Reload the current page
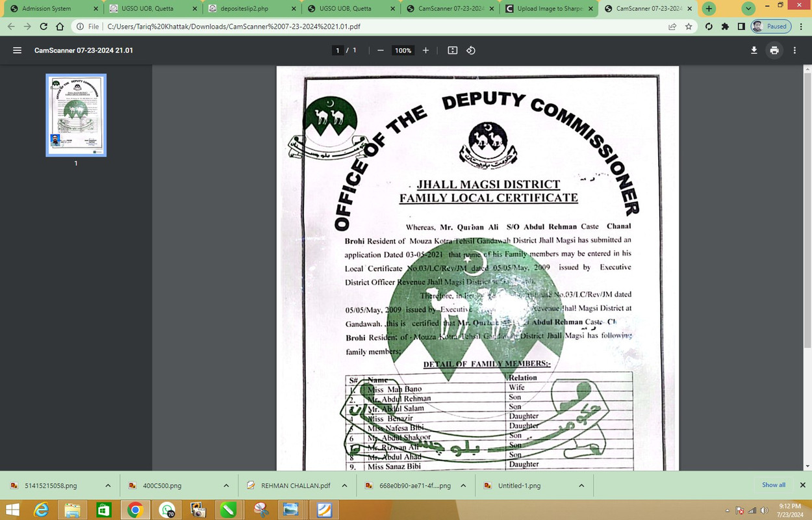812x520 pixels. point(44,27)
